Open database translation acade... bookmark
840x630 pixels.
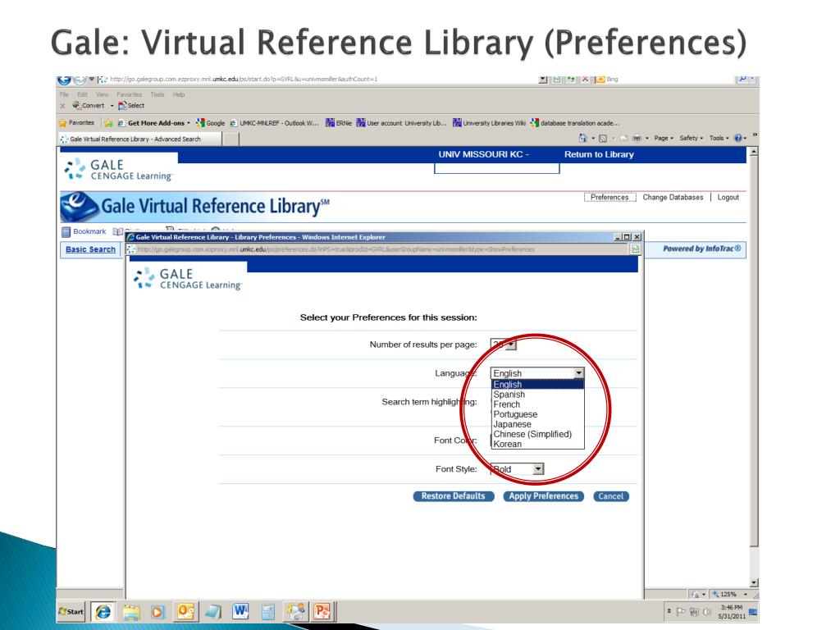575,123
